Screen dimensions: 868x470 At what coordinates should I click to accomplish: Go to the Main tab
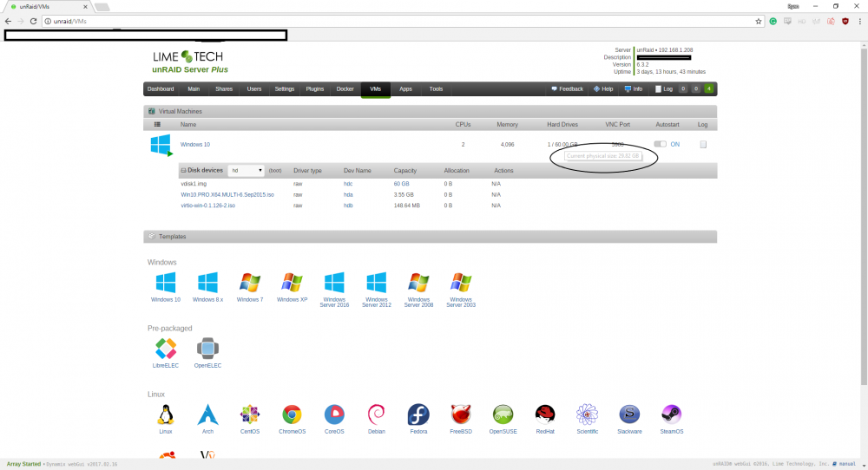(194, 89)
